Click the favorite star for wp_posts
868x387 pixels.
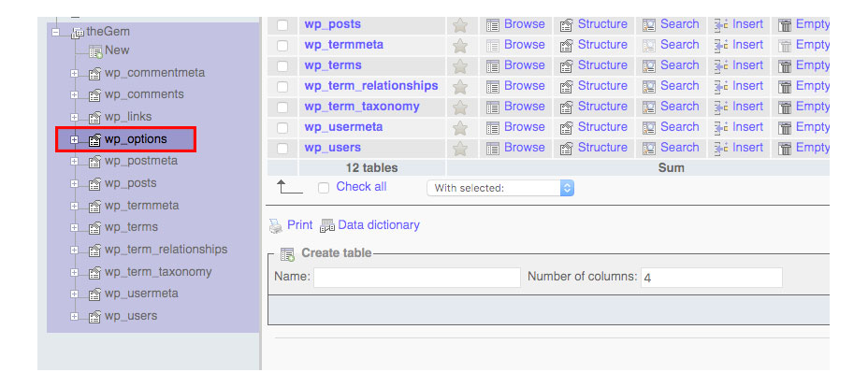click(460, 25)
